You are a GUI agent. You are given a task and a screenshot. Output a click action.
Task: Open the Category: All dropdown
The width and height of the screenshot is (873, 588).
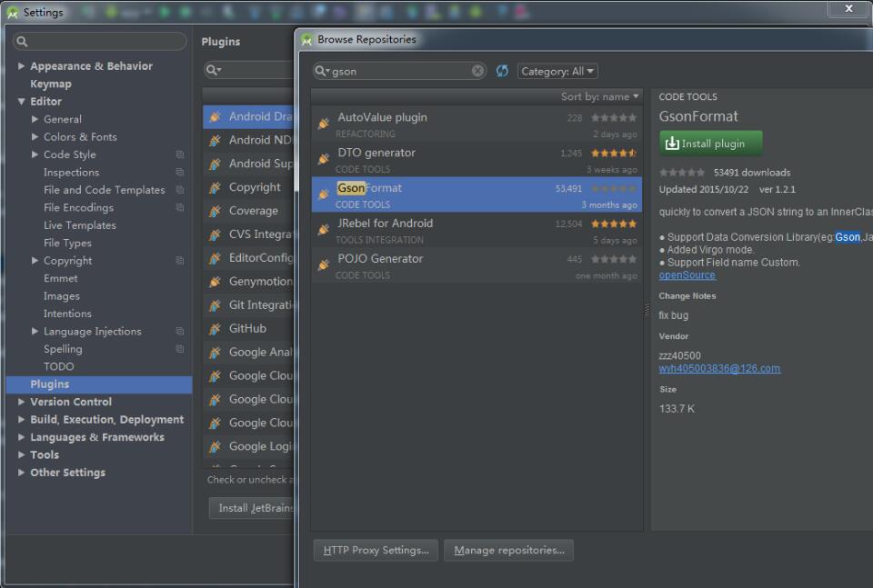(x=556, y=70)
